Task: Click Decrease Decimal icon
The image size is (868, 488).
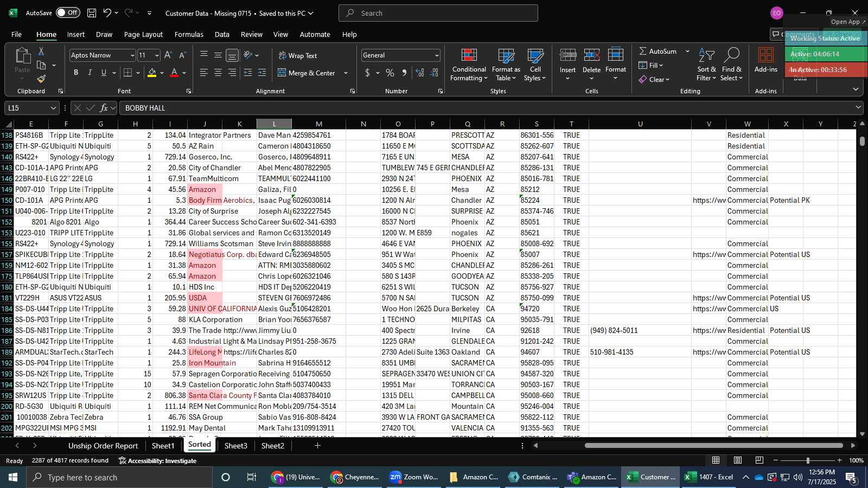Action: coord(434,73)
